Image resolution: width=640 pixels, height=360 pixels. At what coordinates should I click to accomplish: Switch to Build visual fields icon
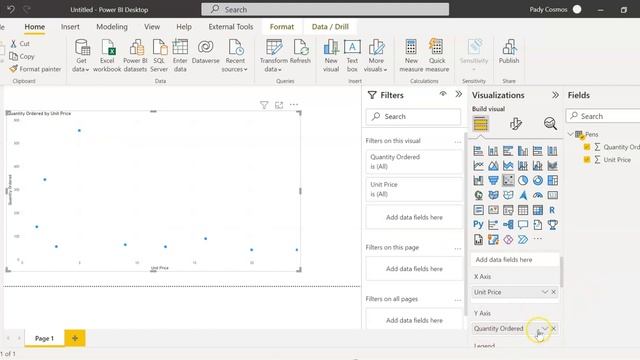tap(480, 124)
